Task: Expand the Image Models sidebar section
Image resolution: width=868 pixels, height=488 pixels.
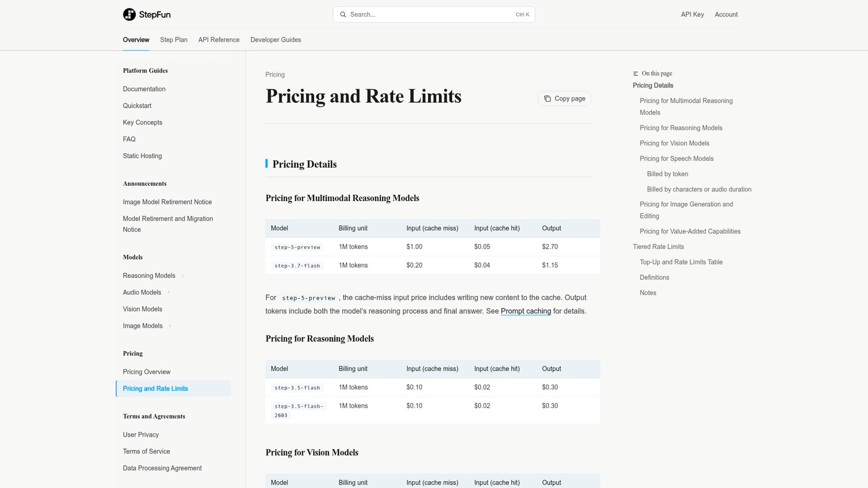Action: pyautogui.click(x=170, y=326)
